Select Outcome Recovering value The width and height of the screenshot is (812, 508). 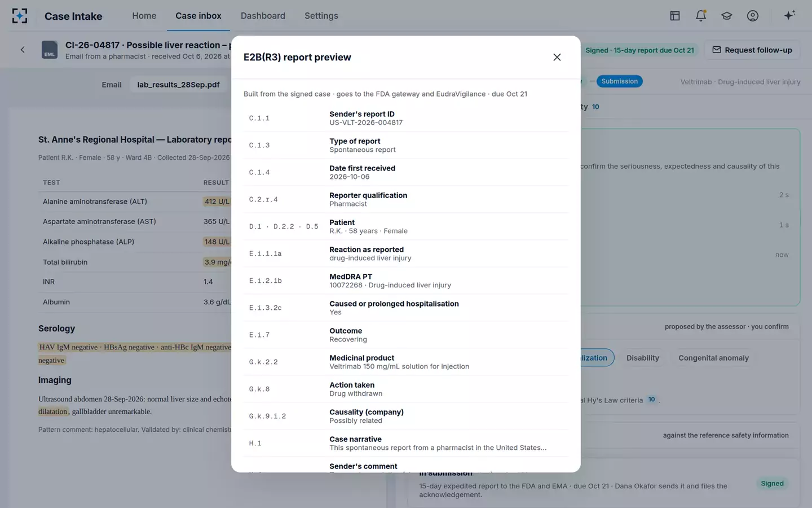[x=348, y=339]
